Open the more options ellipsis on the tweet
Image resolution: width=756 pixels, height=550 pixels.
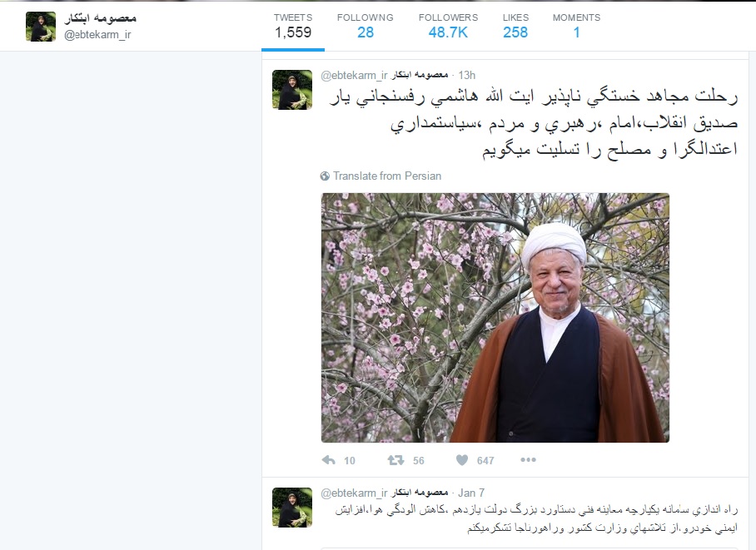(x=528, y=459)
